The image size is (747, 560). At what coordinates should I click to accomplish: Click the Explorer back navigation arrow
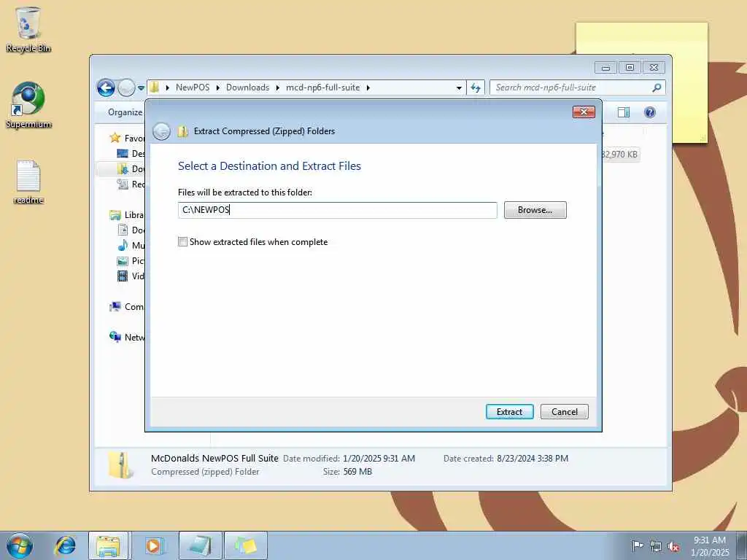click(x=106, y=87)
